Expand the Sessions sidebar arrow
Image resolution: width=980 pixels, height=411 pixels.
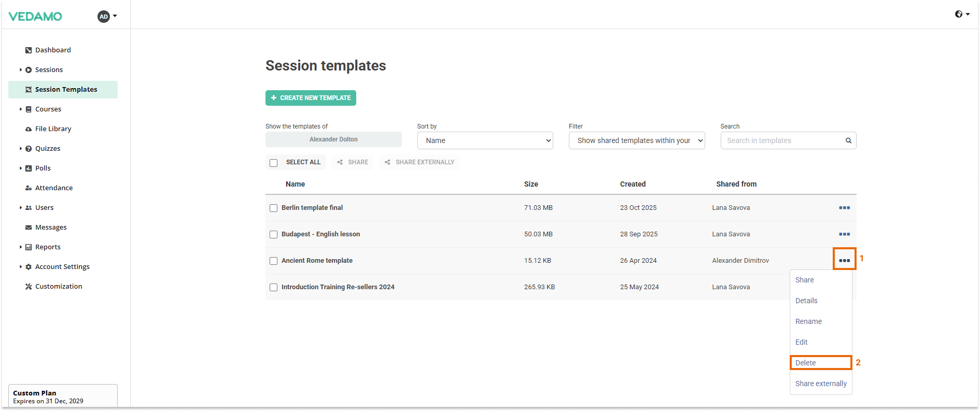click(x=21, y=70)
